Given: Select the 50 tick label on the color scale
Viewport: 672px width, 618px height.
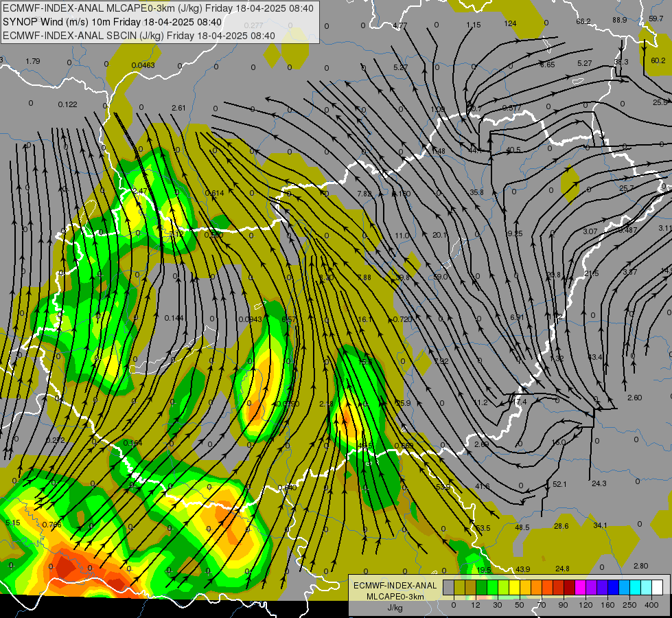Looking at the screenshot, I should pyautogui.click(x=520, y=605).
